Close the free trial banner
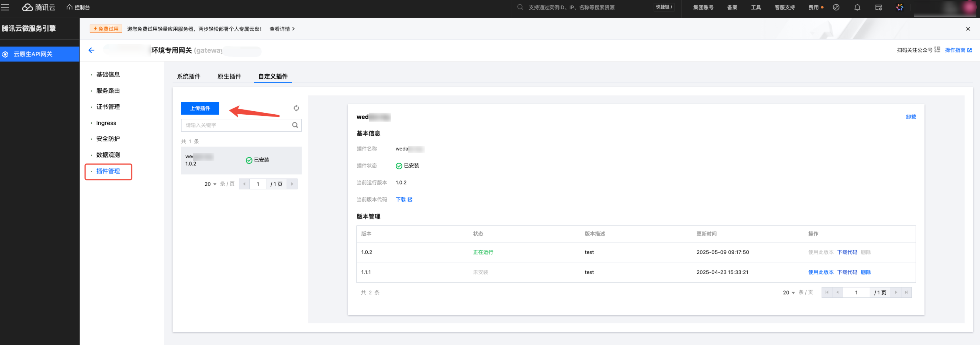The width and height of the screenshot is (980, 345). coord(968,29)
